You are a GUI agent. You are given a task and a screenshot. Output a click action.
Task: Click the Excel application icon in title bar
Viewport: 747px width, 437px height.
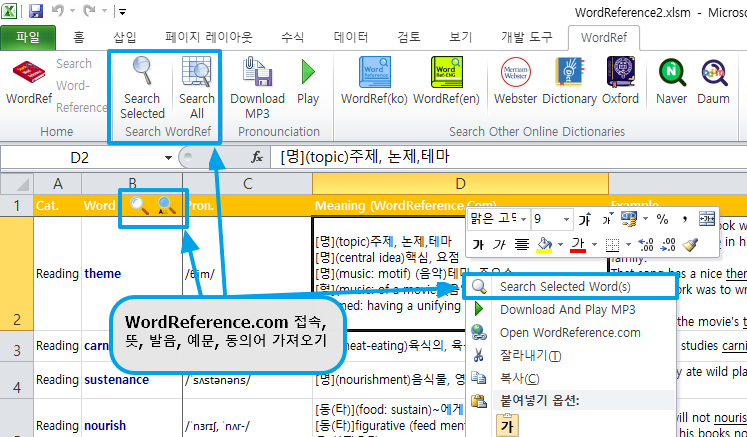pyautogui.click(x=10, y=11)
